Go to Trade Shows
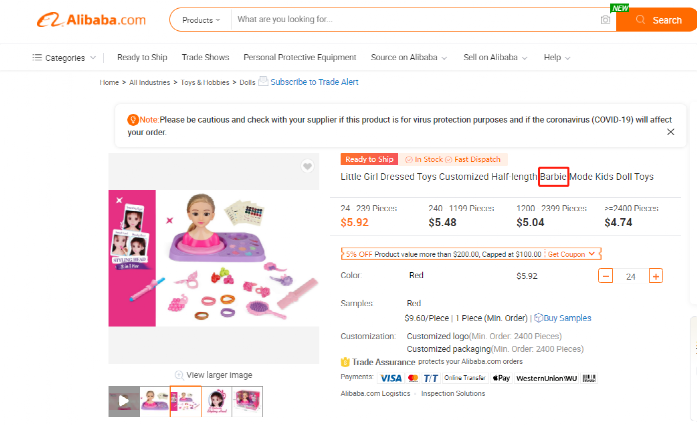Image resolution: width=697 pixels, height=426 pixels. 205,57
